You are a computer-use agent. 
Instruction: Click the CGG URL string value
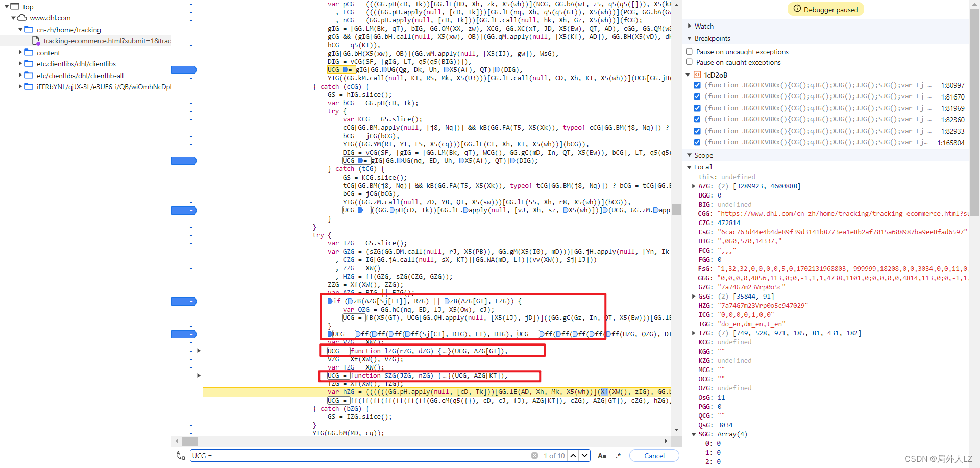point(843,214)
